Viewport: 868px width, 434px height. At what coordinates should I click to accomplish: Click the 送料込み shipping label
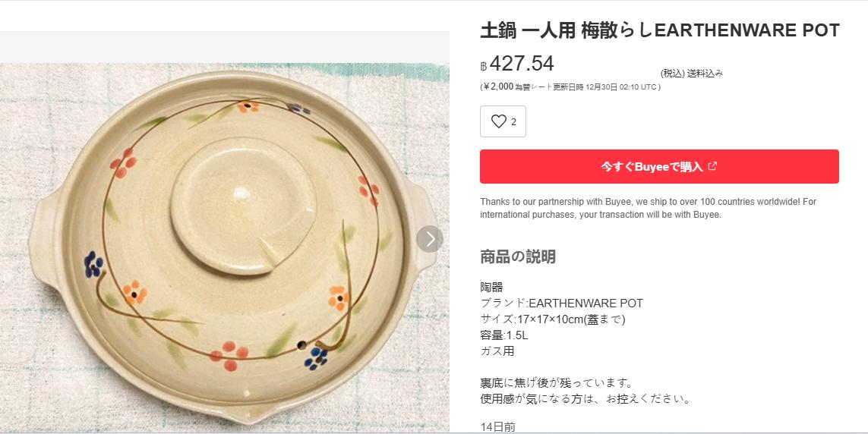coord(705,74)
